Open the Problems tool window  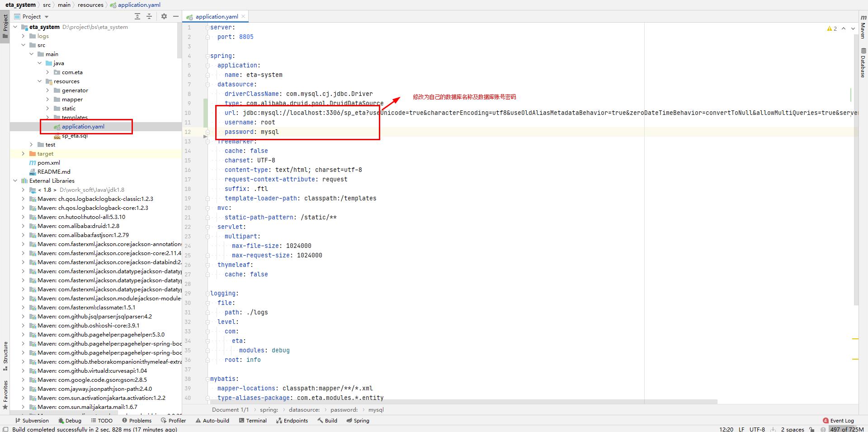click(x=137, y=420)
